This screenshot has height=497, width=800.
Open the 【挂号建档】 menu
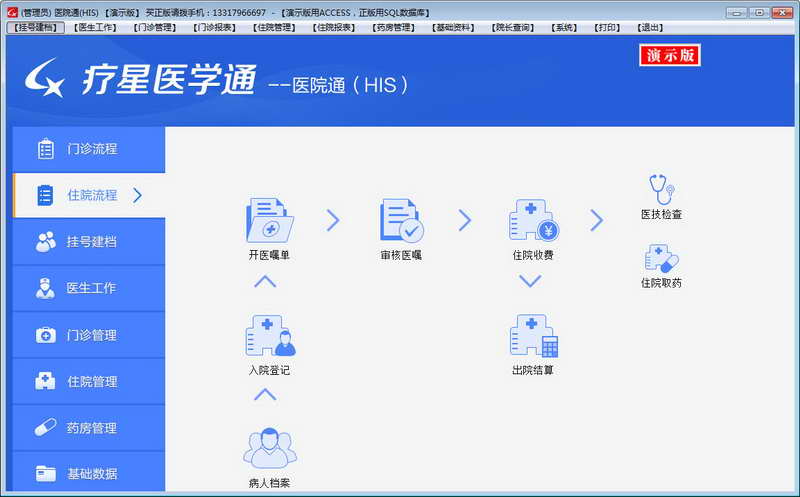(x=36, y=28)
